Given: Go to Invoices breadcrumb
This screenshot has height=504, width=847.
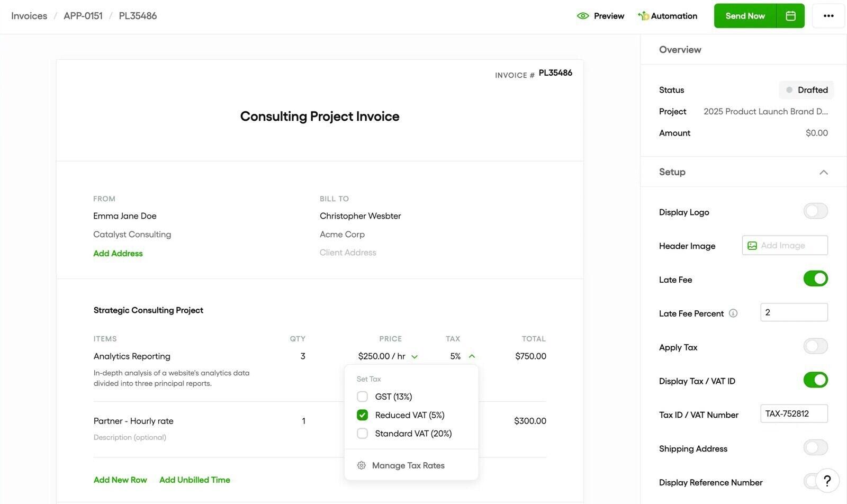Looking at the screenshot, I should pyautogui.click(x=29, y=16).
